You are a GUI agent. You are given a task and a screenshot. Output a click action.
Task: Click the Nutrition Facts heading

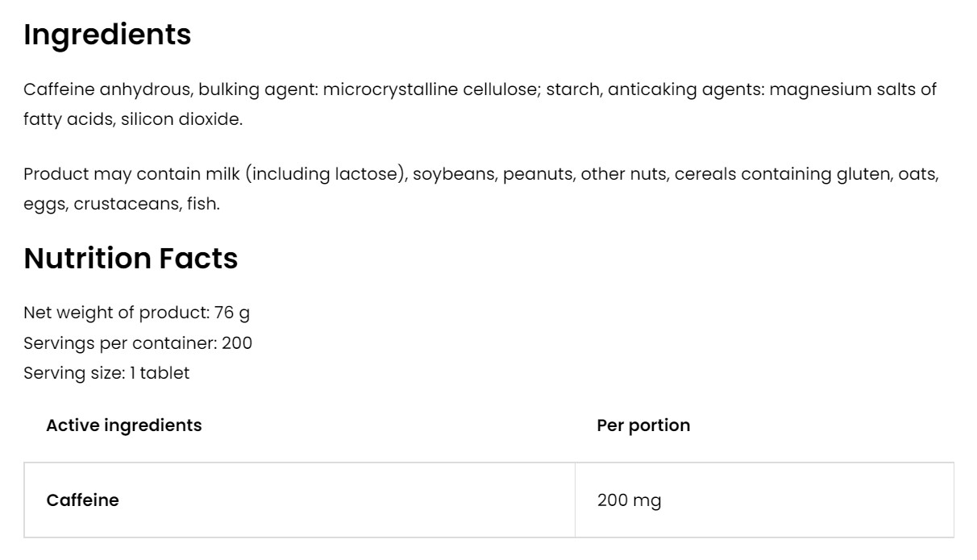coord(131,258)
